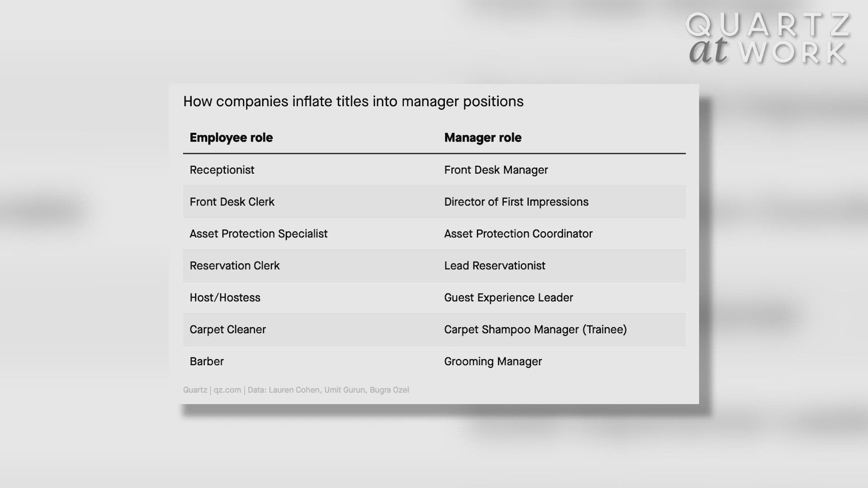Screen dimensions: 868x488
Task: Click the Receptionist cell
Action: tap(222, 170)
